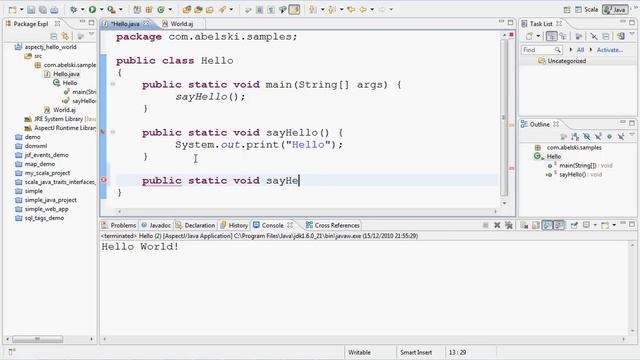
Task: Click the External Tools run icon
Action: click(x=111, y=9)
